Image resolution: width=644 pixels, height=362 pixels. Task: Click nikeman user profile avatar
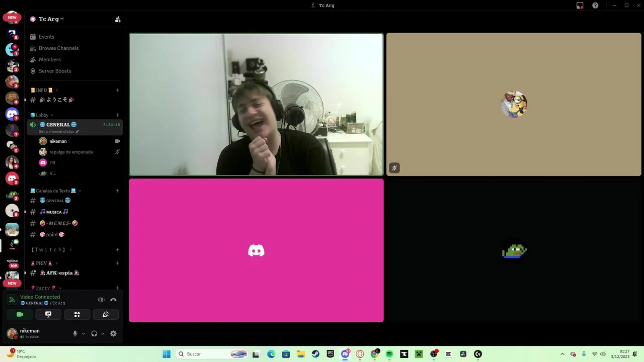[x=12, y=333]
